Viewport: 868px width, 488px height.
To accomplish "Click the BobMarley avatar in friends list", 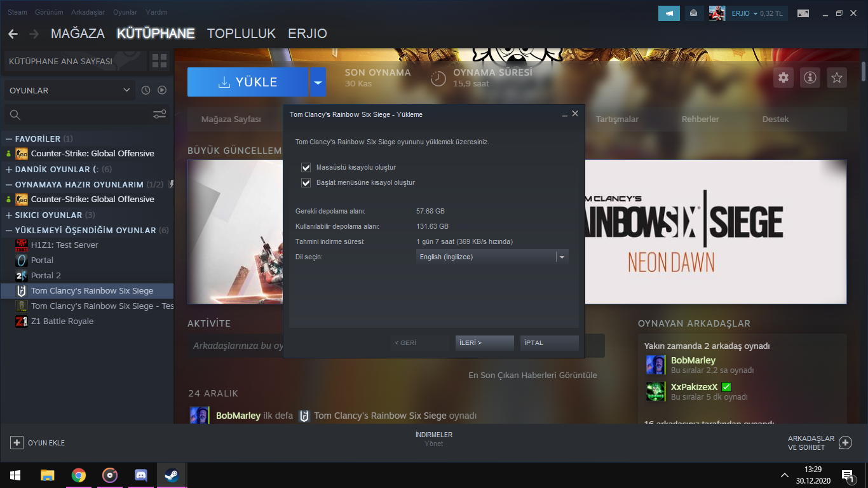I will tap(656, 365).
